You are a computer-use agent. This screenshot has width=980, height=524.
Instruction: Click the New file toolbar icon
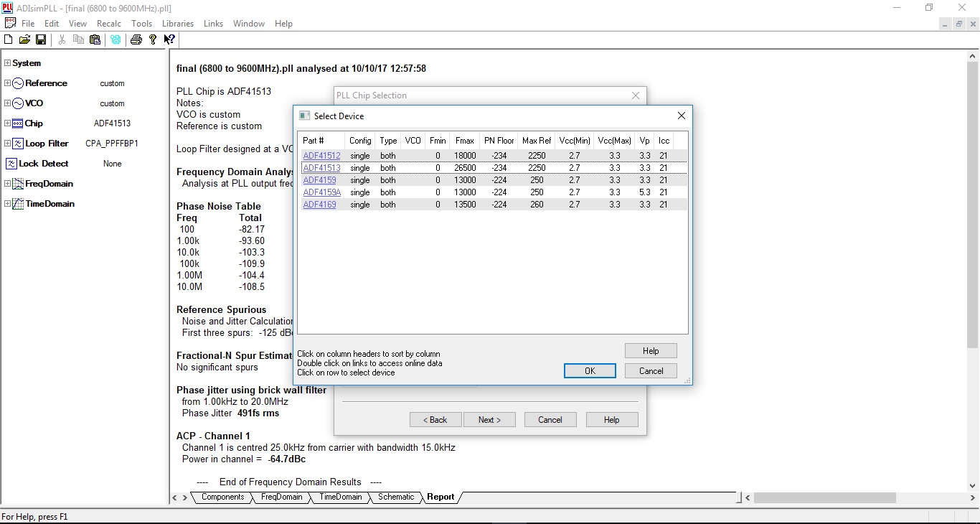point(9,39)
